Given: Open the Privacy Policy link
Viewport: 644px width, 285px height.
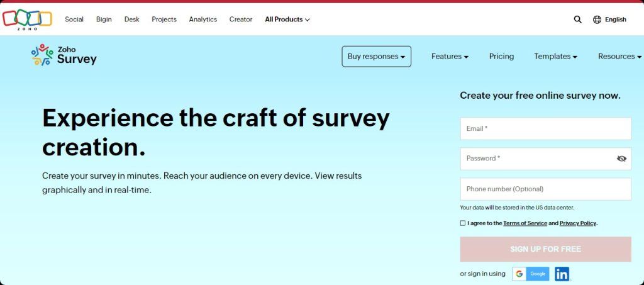Looking at the screenshot, I should 577,223.
